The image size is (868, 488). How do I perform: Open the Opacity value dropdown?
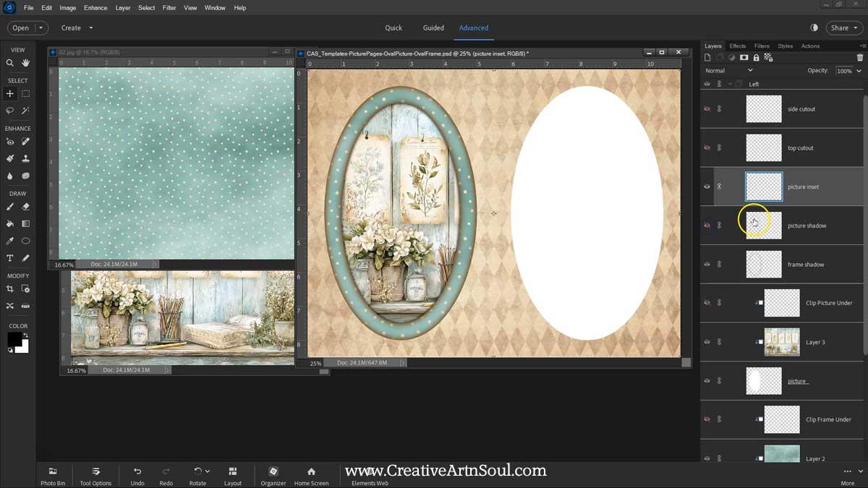coord(859,71)
